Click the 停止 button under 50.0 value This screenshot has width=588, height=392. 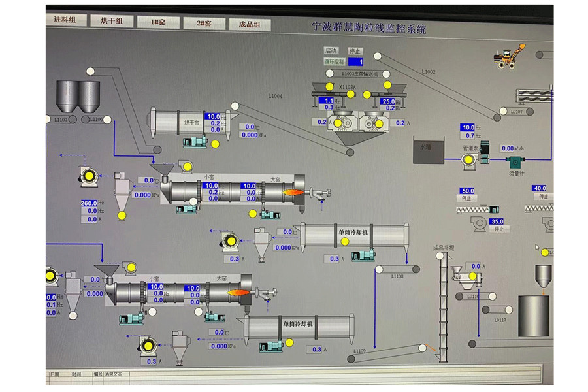point(466,198)
